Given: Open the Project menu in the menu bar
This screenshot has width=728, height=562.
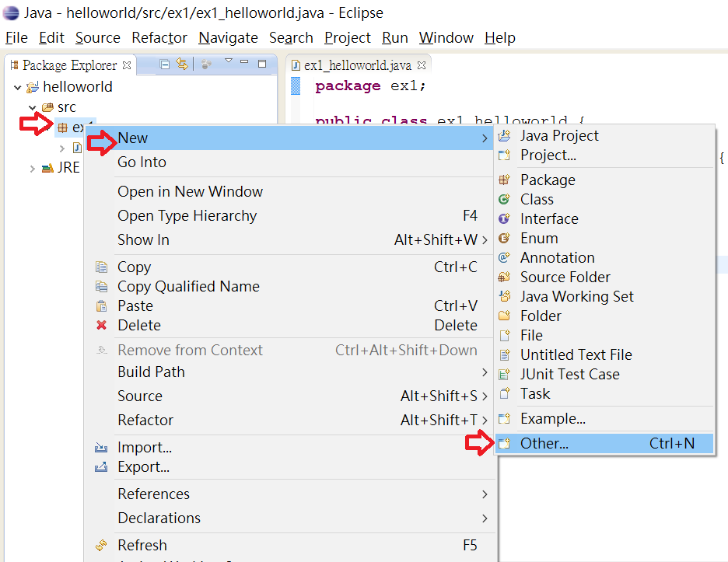Looking at the screenshot, I should tap(348, 37).
